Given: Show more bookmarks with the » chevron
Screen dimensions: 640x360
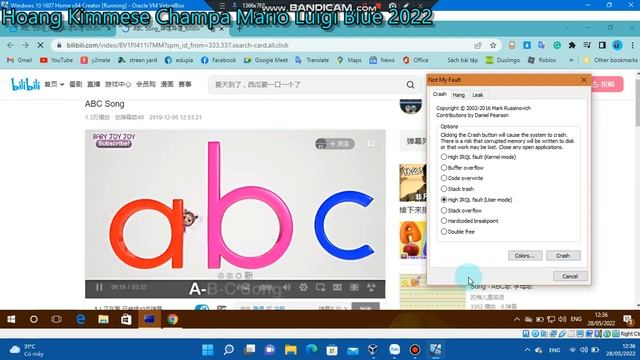Looking at the screenshot, I should pos(571,60).
